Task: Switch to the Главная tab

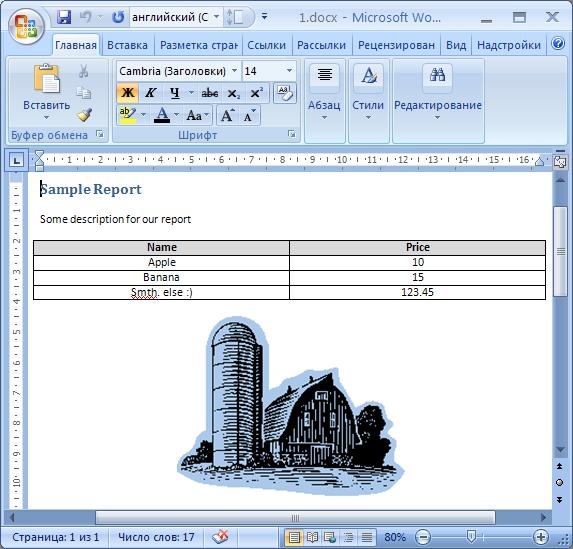Action: pyautogui.click(x=76, y=45)
